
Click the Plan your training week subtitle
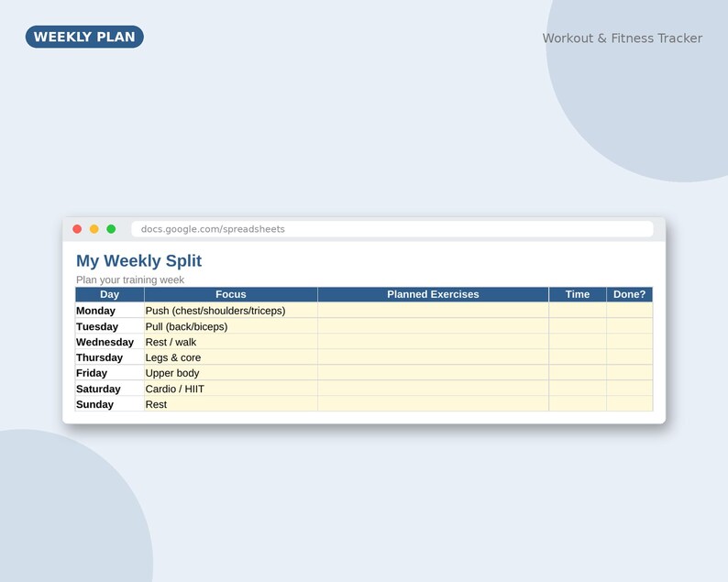pyautogui.click(x=130, y=280)
